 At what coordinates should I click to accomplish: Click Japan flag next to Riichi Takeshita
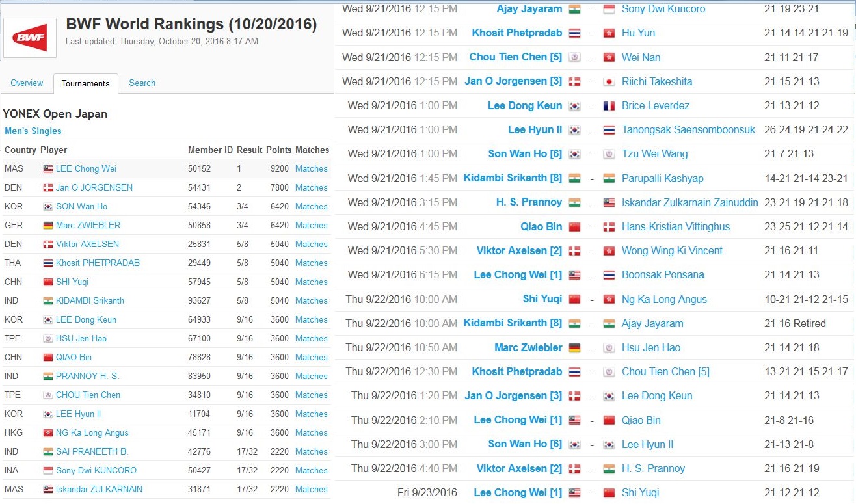609,82
